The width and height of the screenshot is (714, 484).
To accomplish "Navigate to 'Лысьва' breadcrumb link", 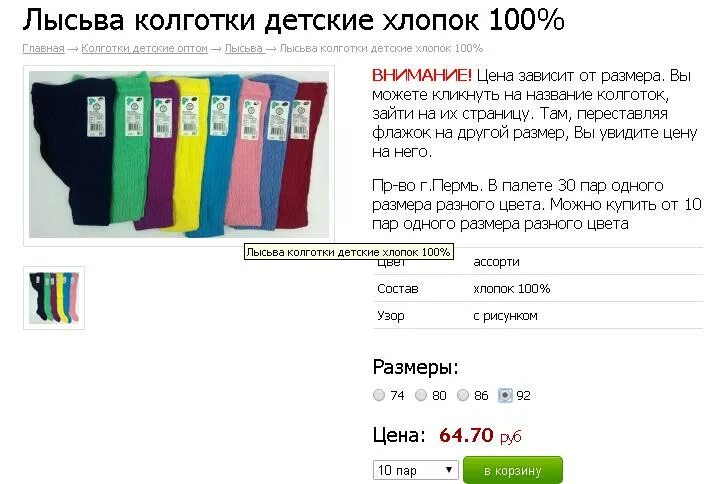I will [244, 48].
